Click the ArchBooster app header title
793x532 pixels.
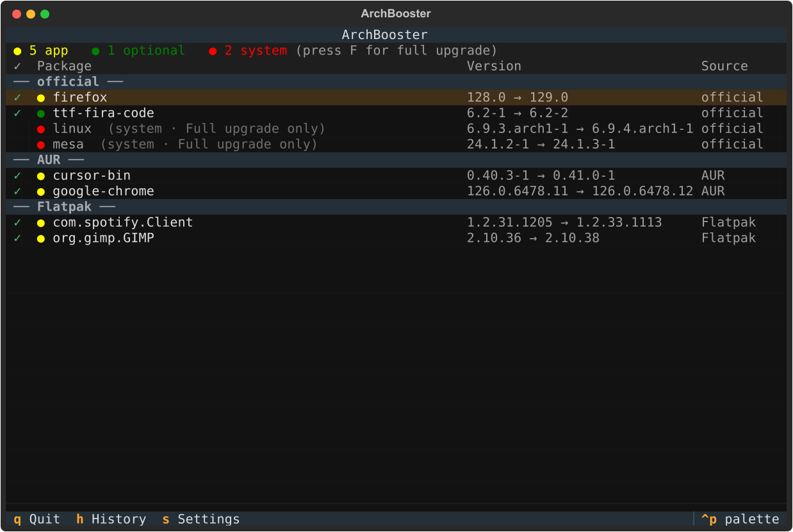pyautogui.click(x=384, y=35)
